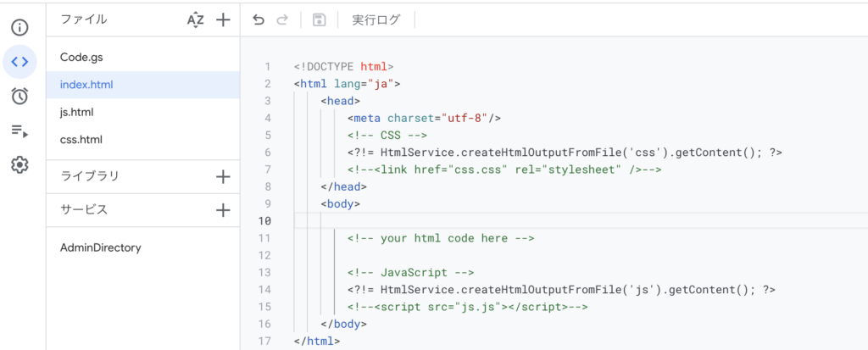868x350 pixels.
Task: Click the opening head tag
Action: (341, 102)
